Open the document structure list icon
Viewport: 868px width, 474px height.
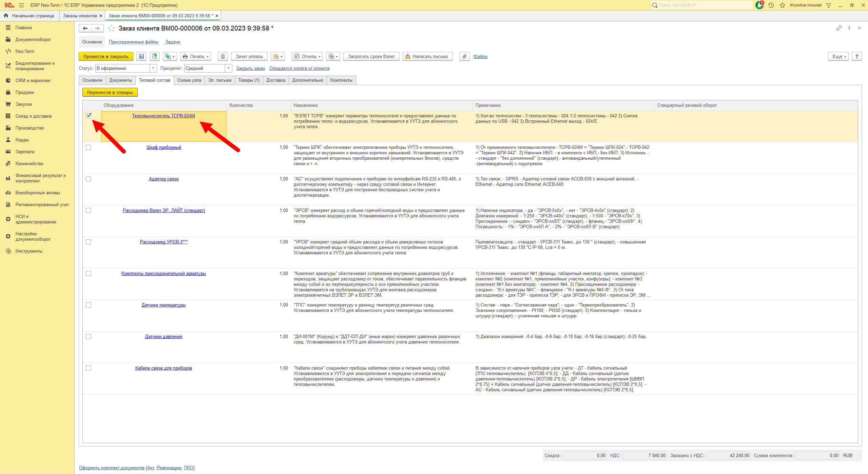(x=223, y=56)
